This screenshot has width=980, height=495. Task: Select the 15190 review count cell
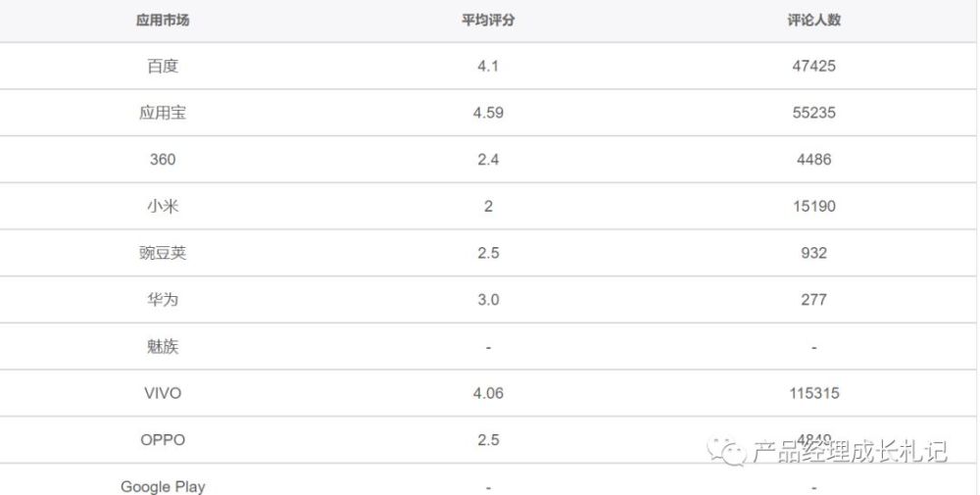[813, 207]
